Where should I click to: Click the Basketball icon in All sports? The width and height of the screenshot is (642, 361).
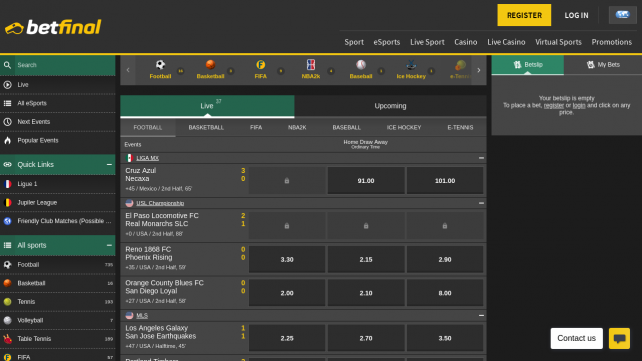(7, 283)
